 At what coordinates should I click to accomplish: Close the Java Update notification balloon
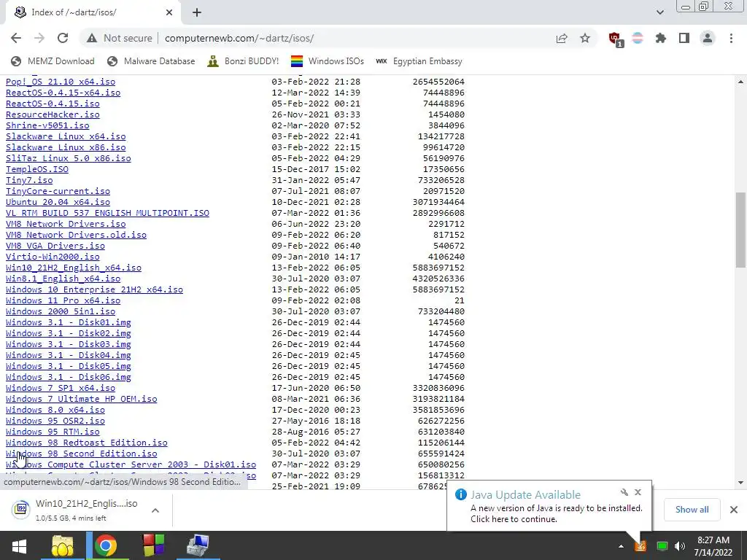coord(638,492)
